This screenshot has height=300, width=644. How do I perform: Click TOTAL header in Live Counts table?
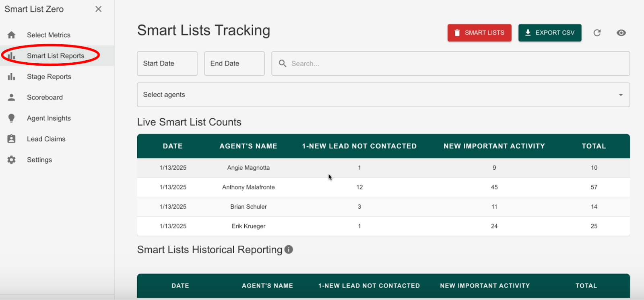point(594,146)
